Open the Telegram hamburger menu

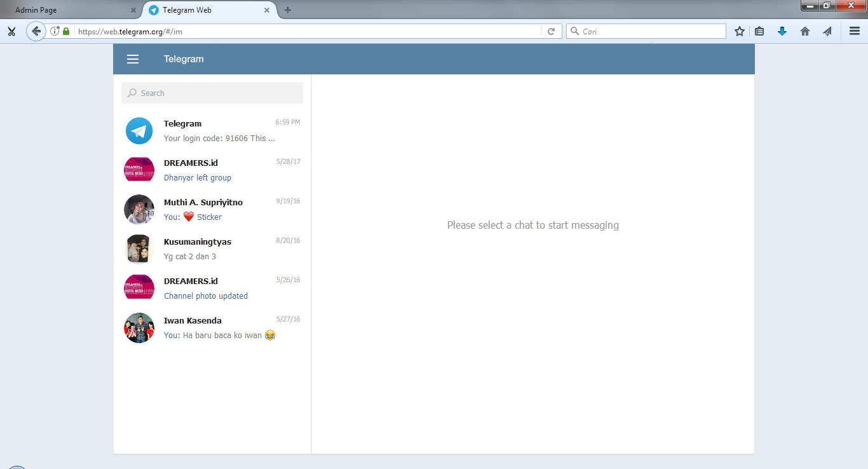coord(133,59)
